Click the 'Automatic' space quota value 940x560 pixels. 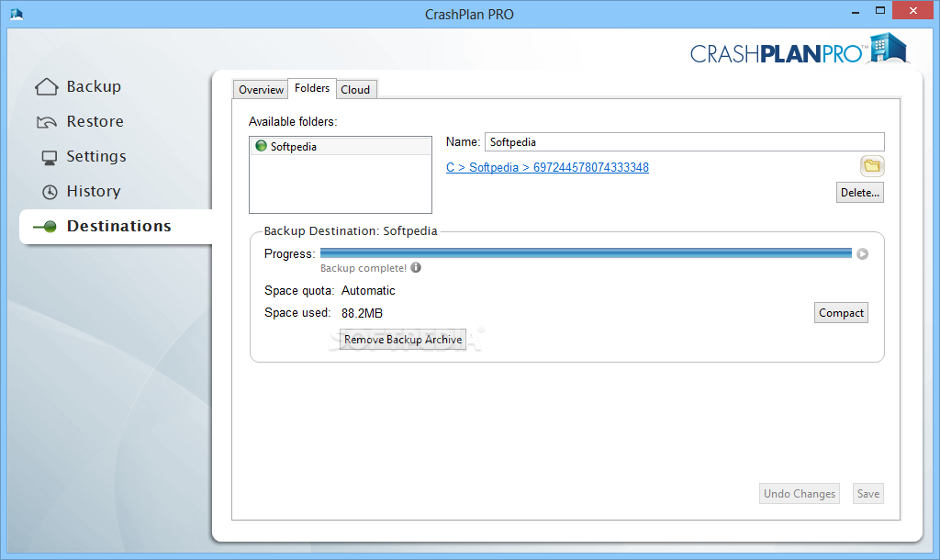pos(368,291)
